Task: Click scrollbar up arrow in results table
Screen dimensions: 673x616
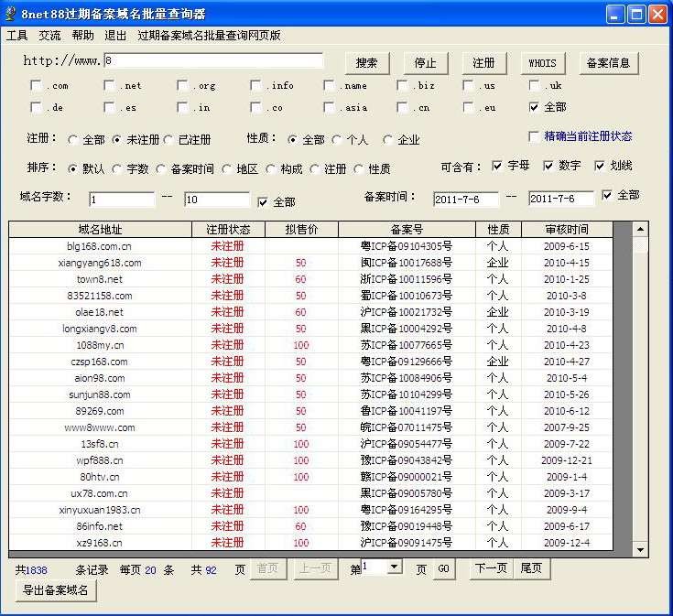Action: click(640, 230)
